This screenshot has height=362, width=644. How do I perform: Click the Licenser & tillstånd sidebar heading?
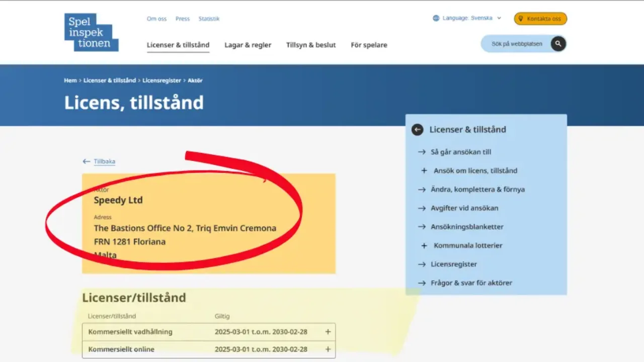point(468,130)
